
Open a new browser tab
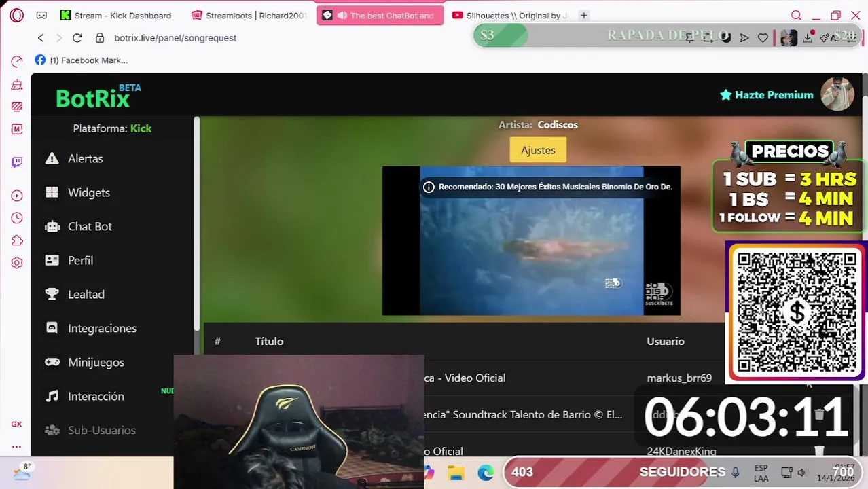tap(583, 15)
